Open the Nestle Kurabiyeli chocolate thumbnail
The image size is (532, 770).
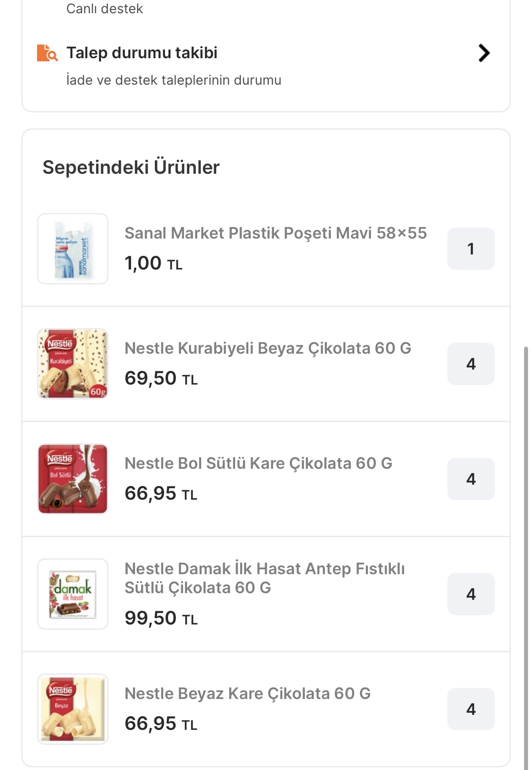(x=73, y=364)
